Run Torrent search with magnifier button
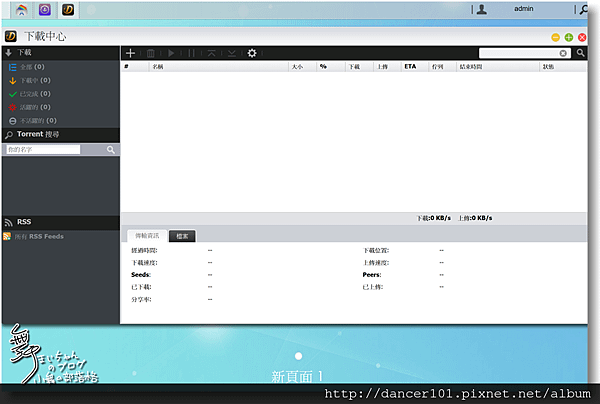The height and width of the screenshot is (404, 600). [111, 150]
